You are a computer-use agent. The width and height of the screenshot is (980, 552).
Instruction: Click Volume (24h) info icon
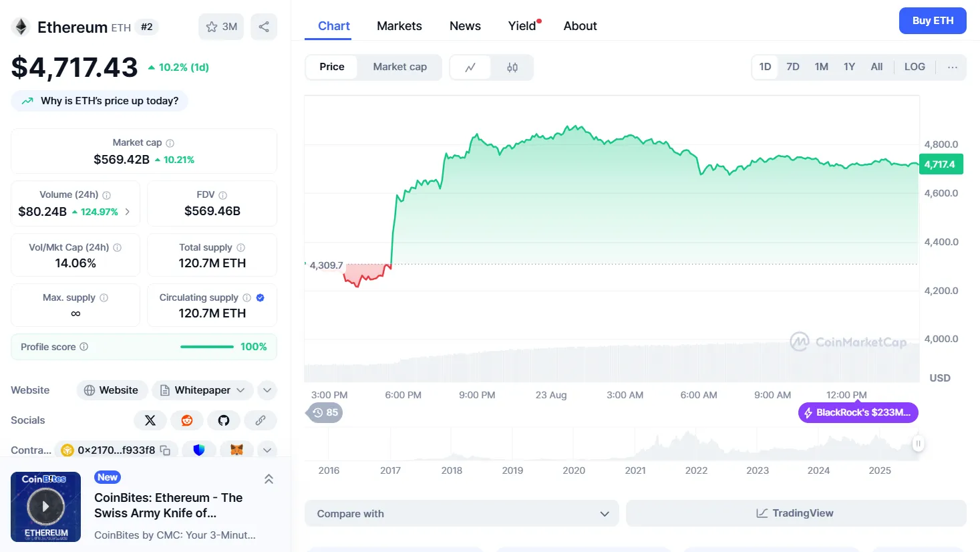coord(106,195)
